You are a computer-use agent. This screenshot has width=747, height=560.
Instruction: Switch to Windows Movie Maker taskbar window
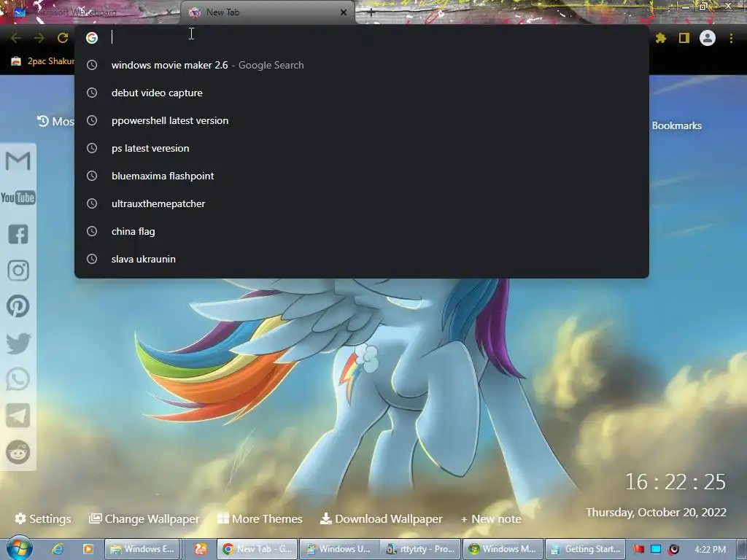coord(503,549)
